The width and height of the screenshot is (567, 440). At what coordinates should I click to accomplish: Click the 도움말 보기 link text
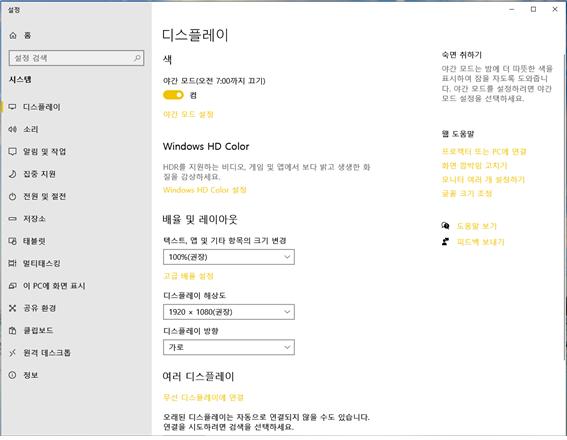coord(477,226)
